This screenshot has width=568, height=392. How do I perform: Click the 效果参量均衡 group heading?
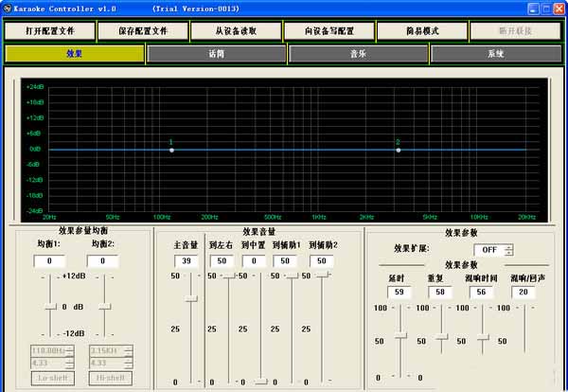tap(83, 230)
